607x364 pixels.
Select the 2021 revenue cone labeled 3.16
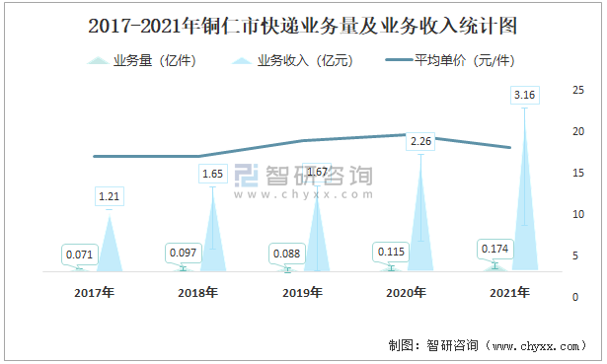(525, 189)
